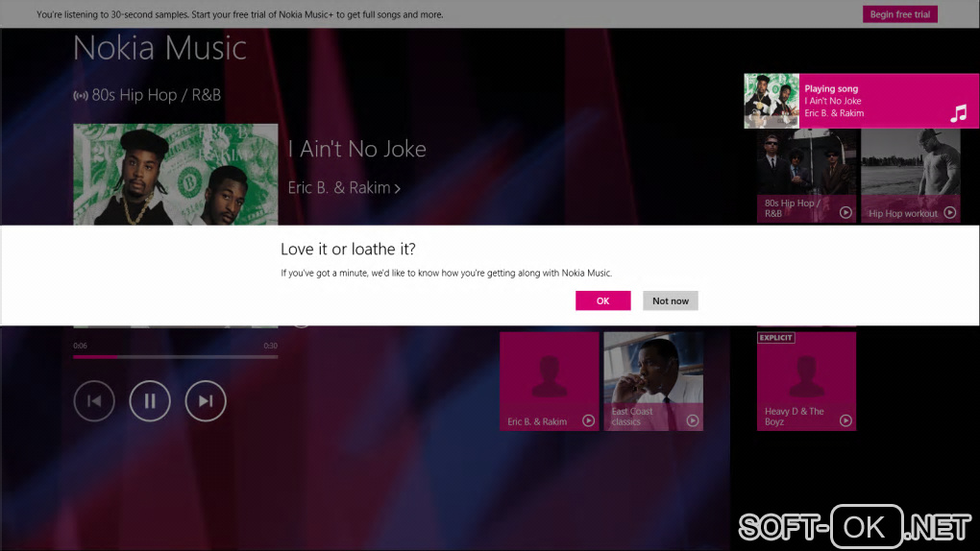Go to the previous track
Screen dimensions: 980x551
[x=94, y=401]
